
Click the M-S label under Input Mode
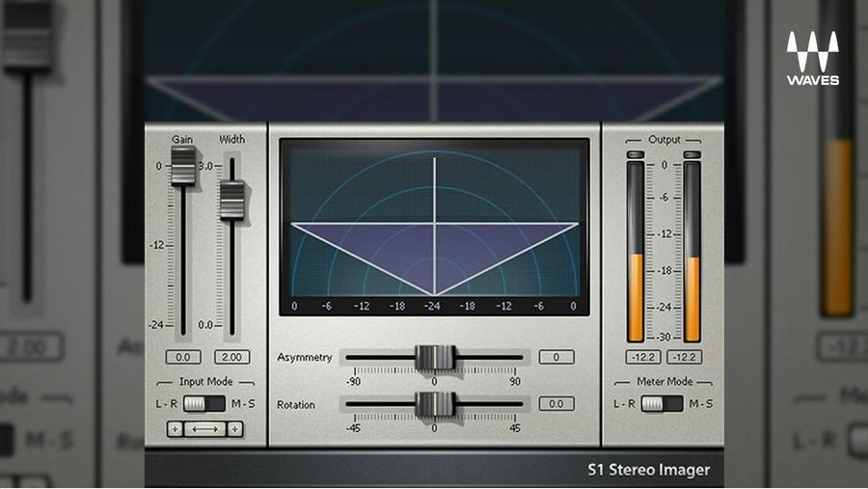coord(243,404)
